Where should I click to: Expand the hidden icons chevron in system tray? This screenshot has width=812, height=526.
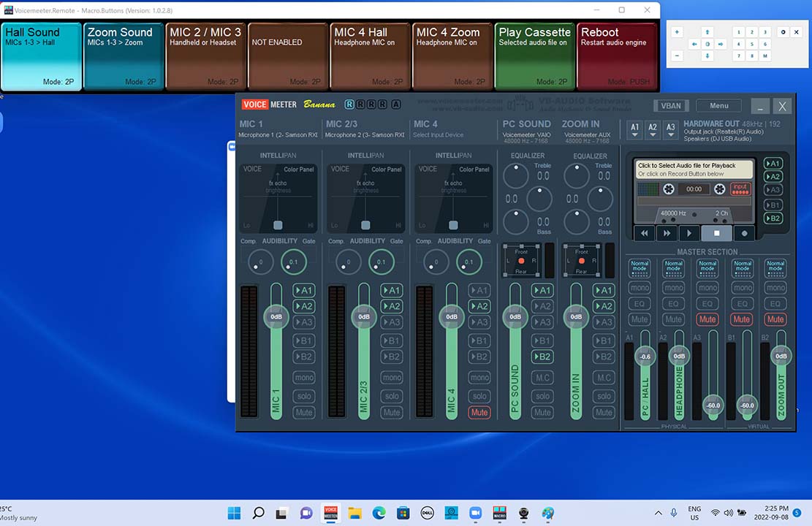[x=659, y=513]
